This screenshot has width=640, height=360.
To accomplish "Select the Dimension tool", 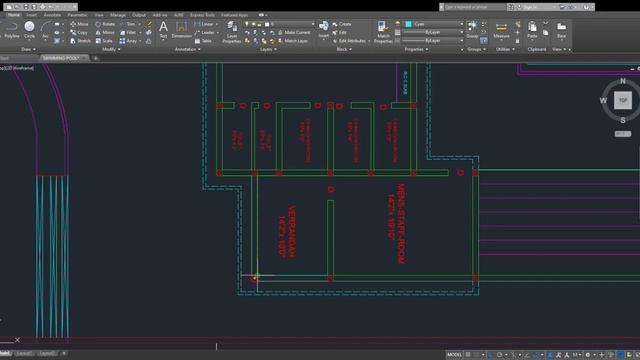I will coord(181,30).
